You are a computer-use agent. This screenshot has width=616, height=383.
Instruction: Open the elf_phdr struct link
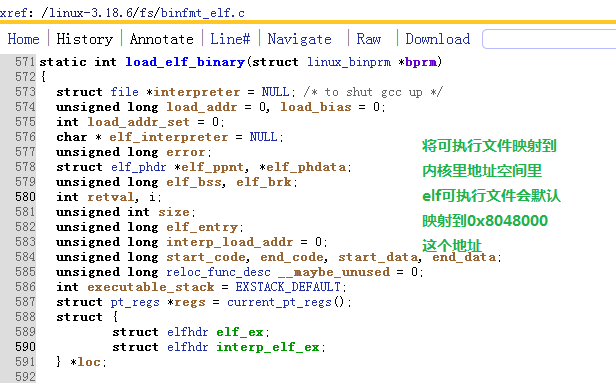click(x=138, y=167)
